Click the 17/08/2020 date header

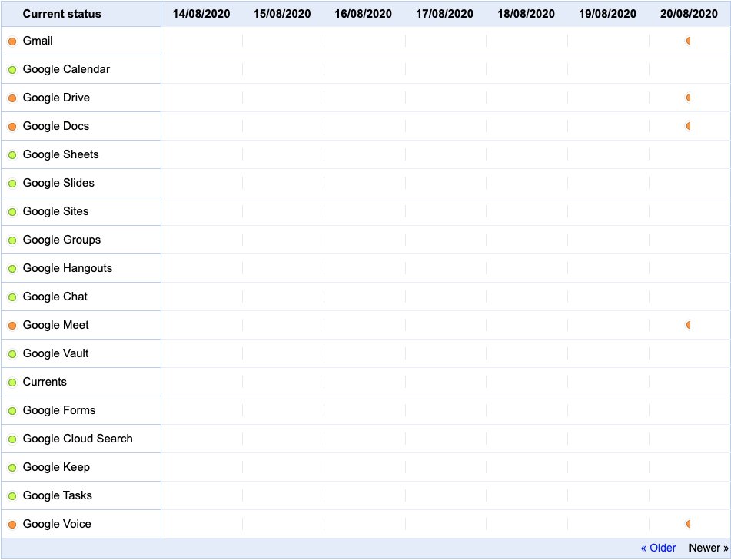(445, 14)
